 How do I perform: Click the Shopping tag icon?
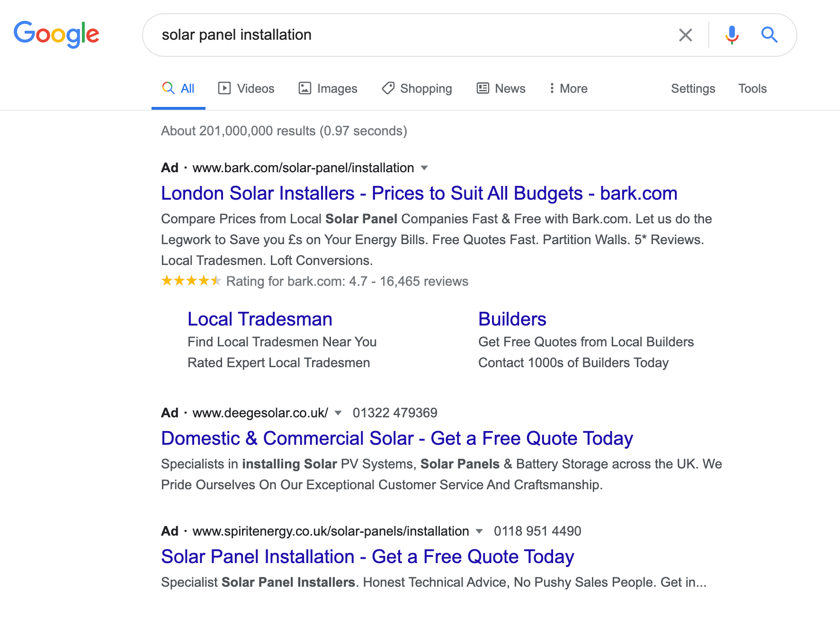(388, 88)
